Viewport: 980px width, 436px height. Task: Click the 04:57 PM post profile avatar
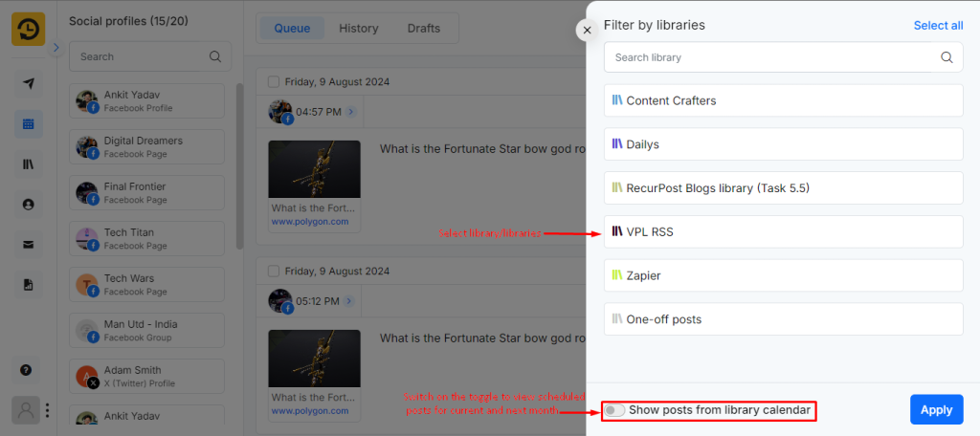click(280, 112)
